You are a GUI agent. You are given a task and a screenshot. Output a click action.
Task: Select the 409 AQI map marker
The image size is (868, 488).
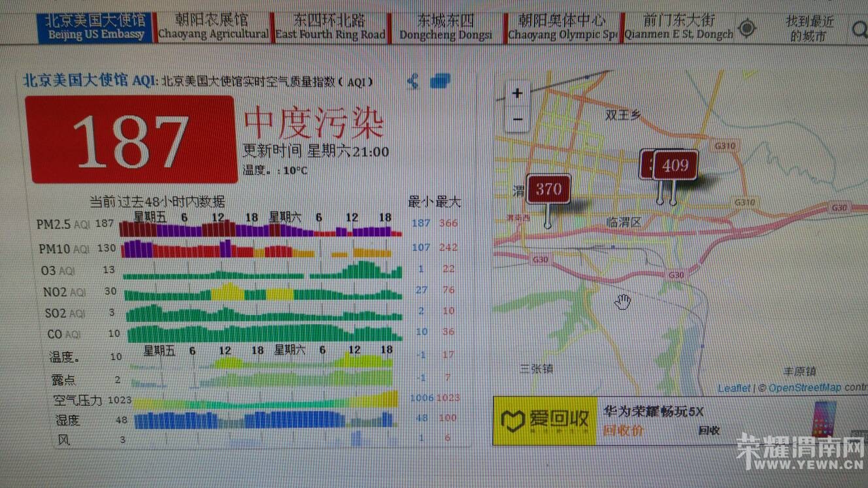(675, 165)
